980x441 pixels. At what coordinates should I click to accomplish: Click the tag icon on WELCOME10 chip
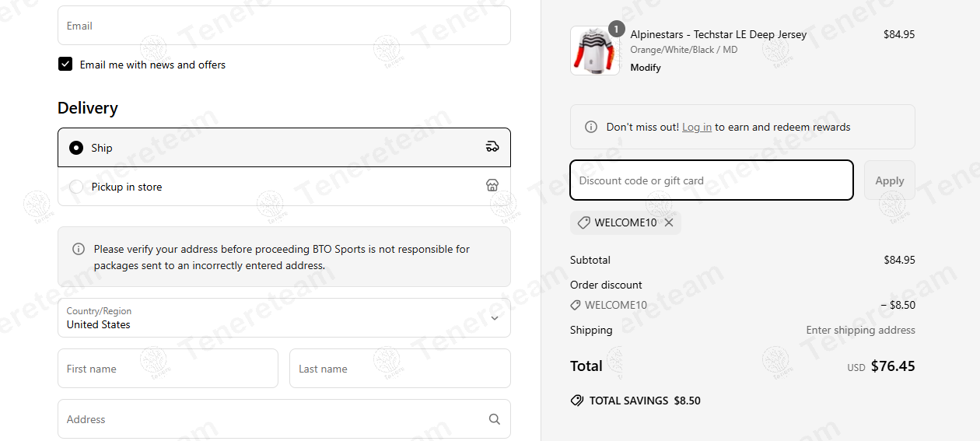click(x=583, y=222)
